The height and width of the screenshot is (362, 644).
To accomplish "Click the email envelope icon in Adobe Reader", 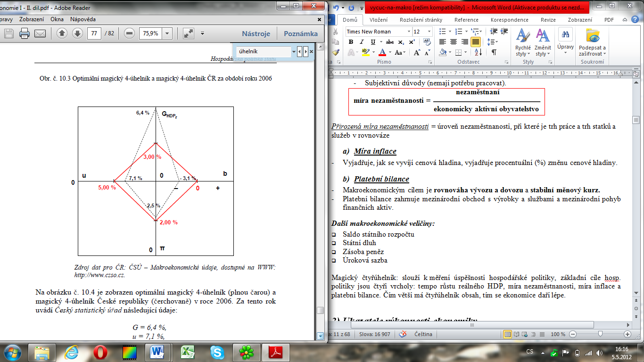I will tap(40, 33).
